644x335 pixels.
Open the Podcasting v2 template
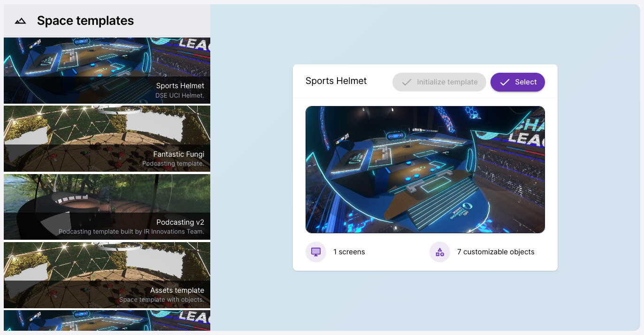click(x=107, y=207)
